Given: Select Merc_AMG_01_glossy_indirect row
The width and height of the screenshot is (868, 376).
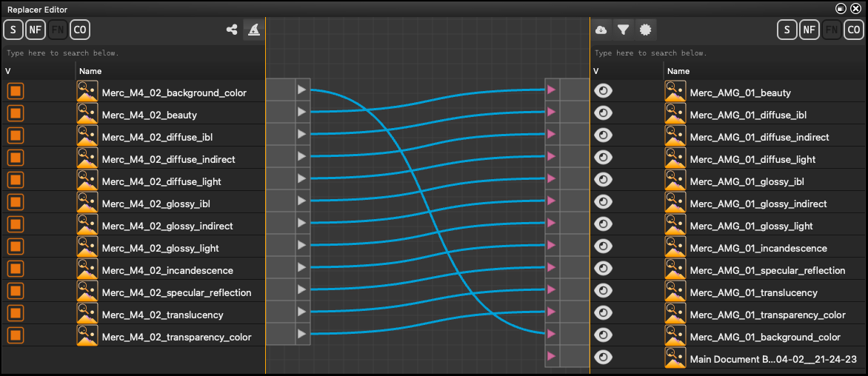Looking at the screenshot, I should point(728,202).
